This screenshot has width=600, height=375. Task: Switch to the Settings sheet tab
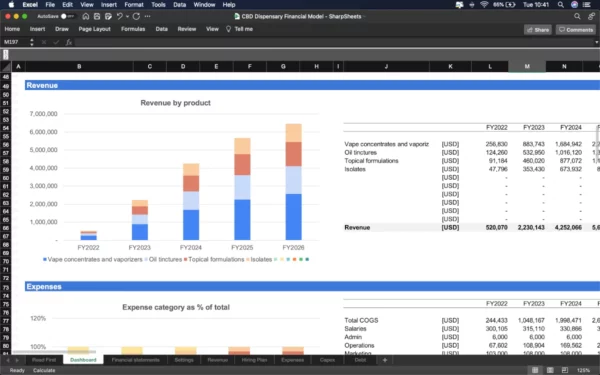click(184, 360)
